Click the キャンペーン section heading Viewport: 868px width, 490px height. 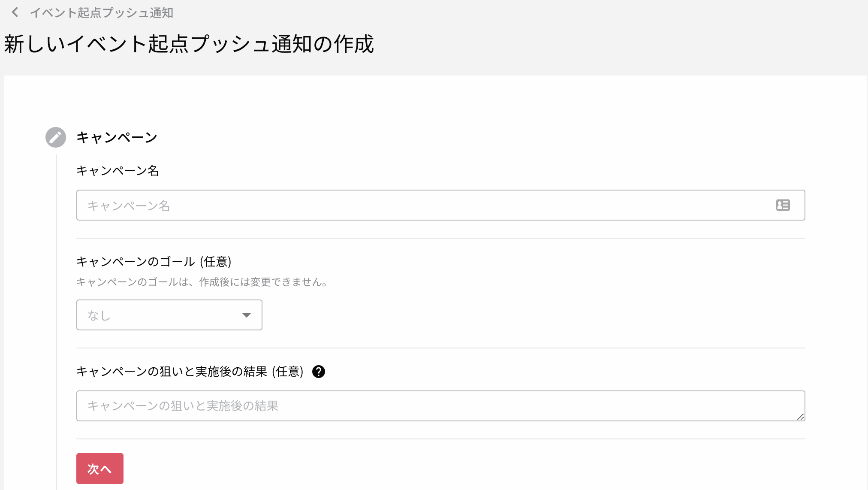[117, 137]
